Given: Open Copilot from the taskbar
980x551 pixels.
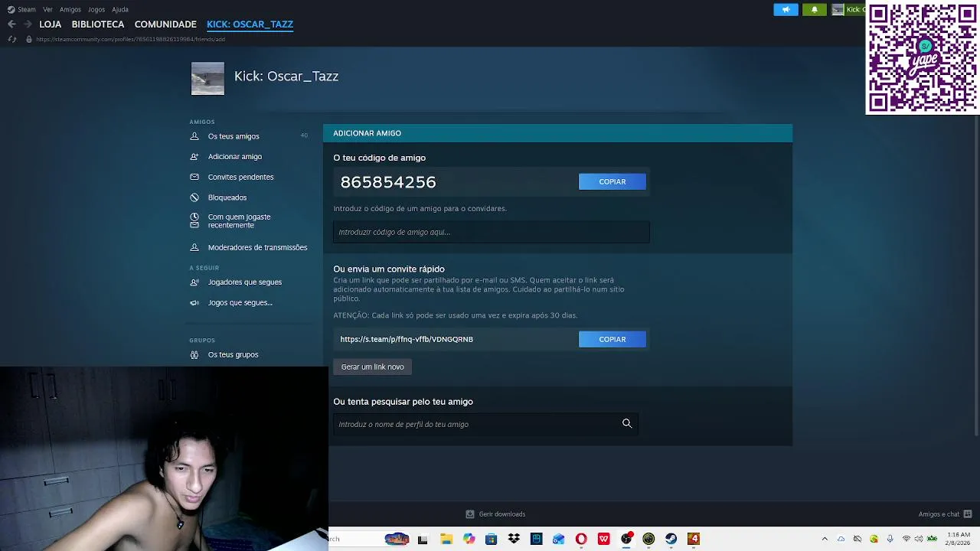Looking at the screenshot, I should click(469, 539).
